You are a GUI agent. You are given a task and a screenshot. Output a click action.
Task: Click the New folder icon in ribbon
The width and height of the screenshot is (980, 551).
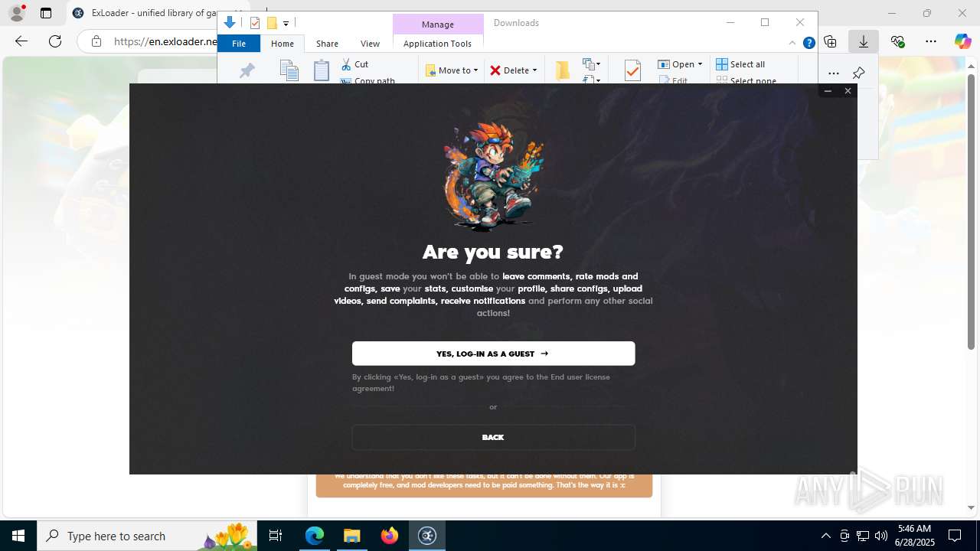(563, 70)
